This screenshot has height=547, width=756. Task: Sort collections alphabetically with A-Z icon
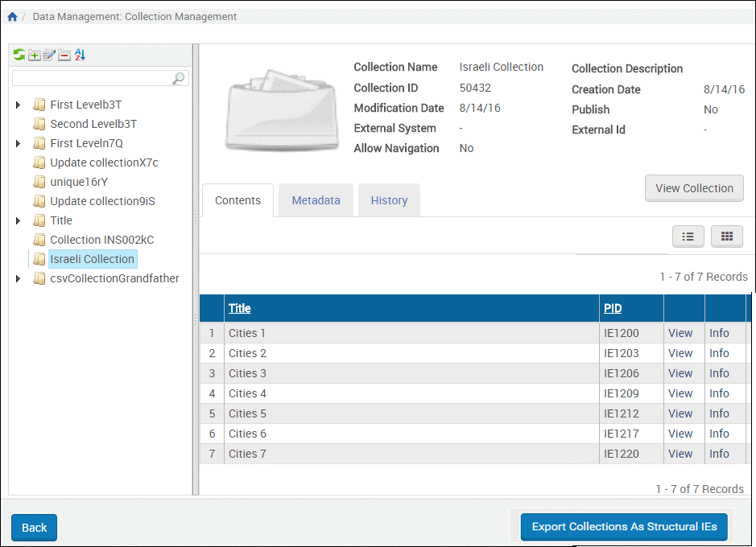(80, 55)
